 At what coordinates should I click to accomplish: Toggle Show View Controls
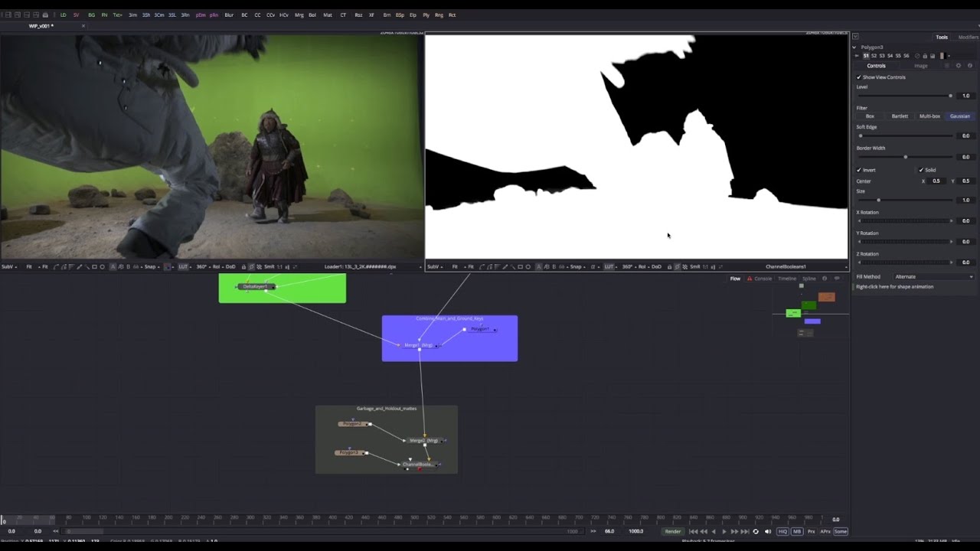(x=859, y=77)
